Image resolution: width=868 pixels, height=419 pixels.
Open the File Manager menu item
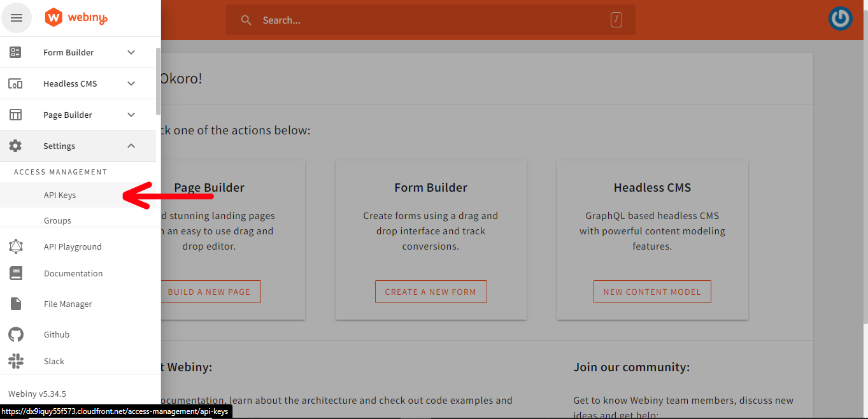coord(68,304)
